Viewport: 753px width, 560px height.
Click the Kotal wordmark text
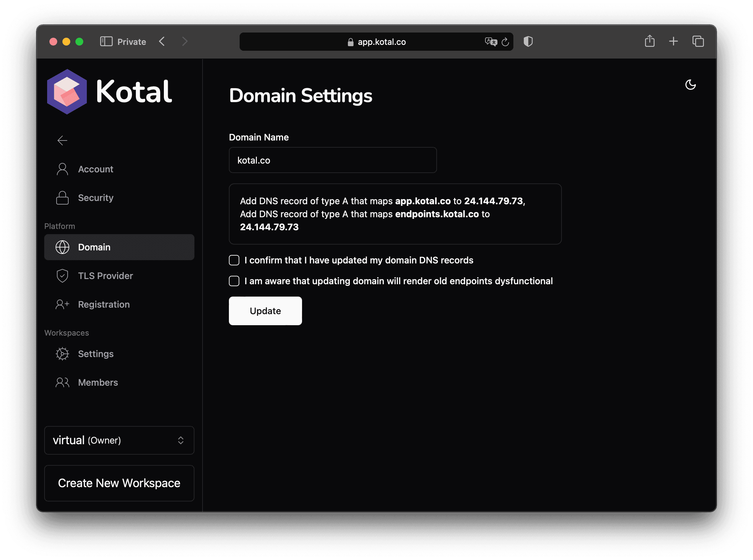pos(134,91)
